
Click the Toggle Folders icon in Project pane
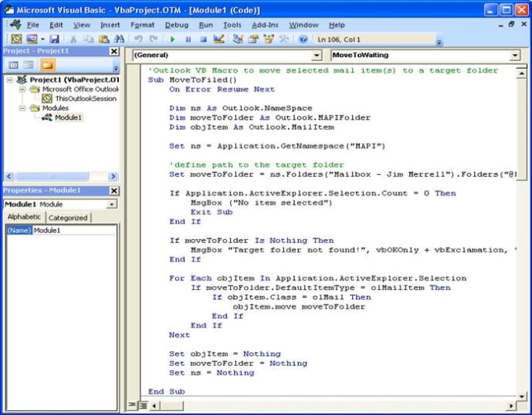coord(48,65)
